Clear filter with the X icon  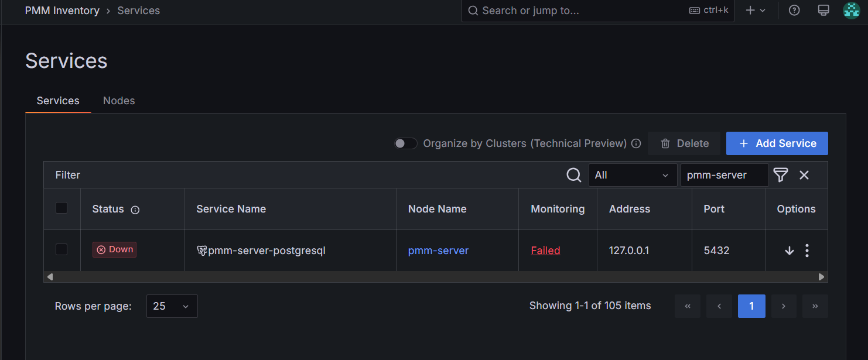[x=804, y=175]
